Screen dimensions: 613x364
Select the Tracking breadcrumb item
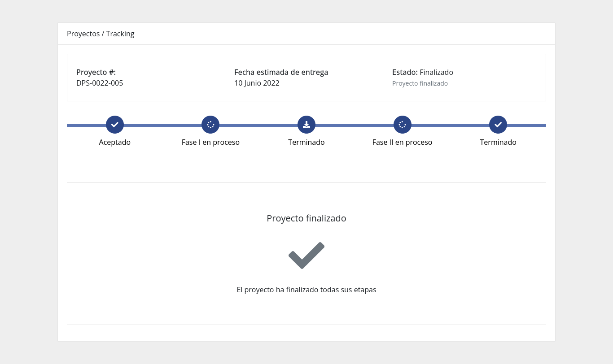click(120, 34)
